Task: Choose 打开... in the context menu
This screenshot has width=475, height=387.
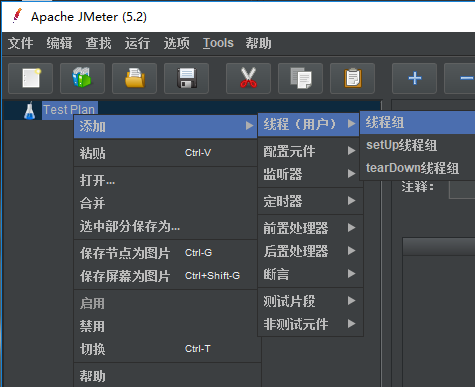Action: [166, 180]
